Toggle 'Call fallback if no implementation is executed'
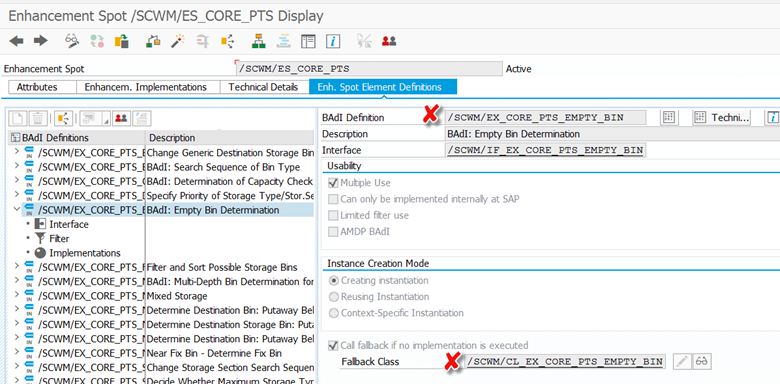The height and width of the screenshot is (384, 780). tap(333, 345)
